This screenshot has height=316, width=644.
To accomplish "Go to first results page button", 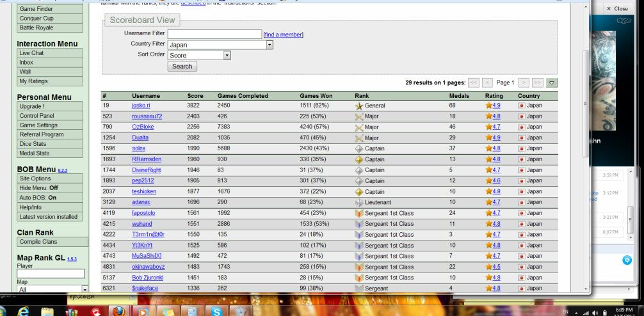I will [x=474, y=83].
